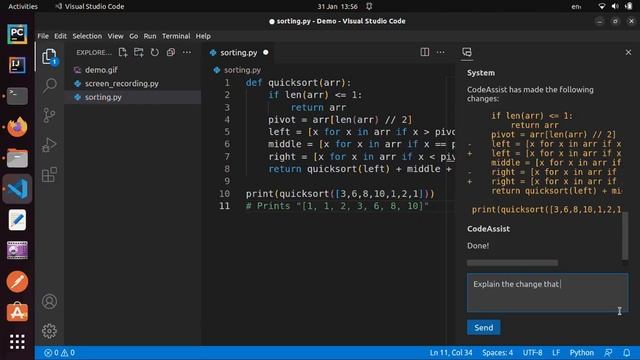
Task: Select the CodeAssist chat panel icon
Action: click(467, 52)
